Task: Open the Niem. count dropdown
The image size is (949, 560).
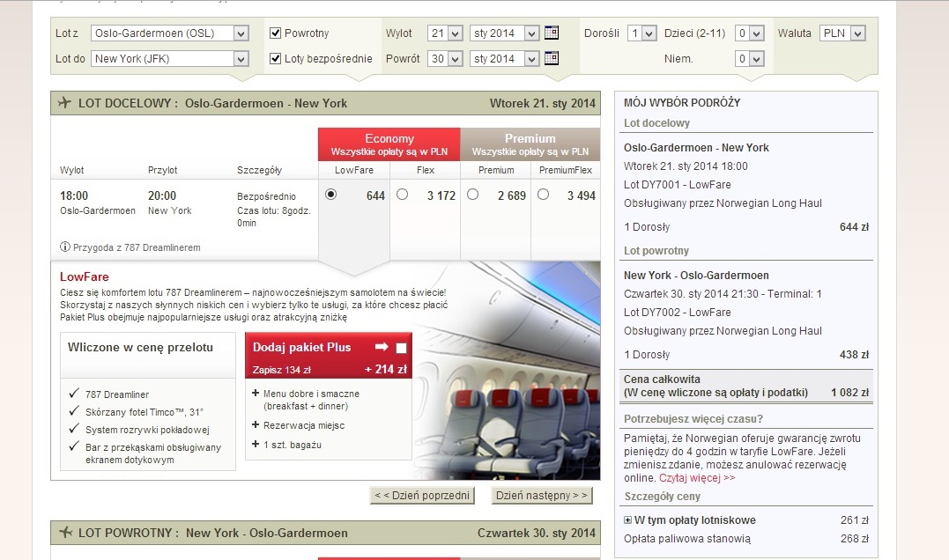Action: pyautogui.click(x=749, y=59)
